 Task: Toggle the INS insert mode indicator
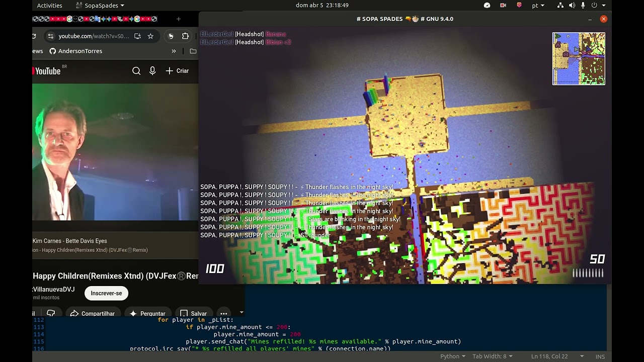pyautogui.click(x=600, y=356)
